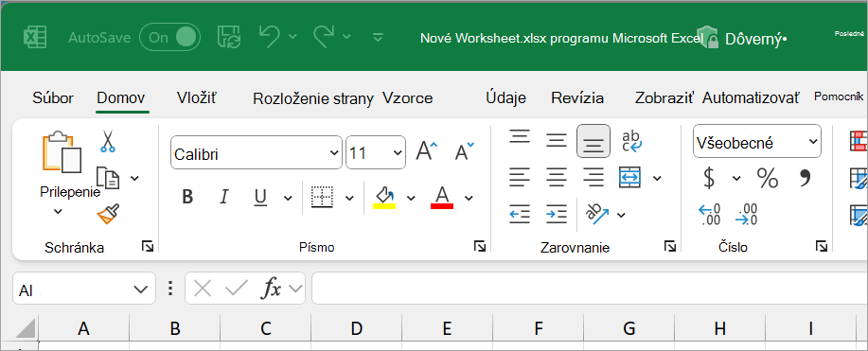Apply the Percent style icon
The width and height of the screenshot is (868, 351).
[768, 178]
